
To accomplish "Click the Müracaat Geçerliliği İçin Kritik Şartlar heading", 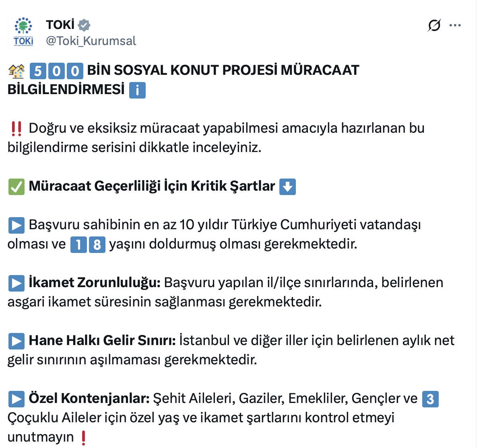I will pyautogui.click(x=152, y=186).
